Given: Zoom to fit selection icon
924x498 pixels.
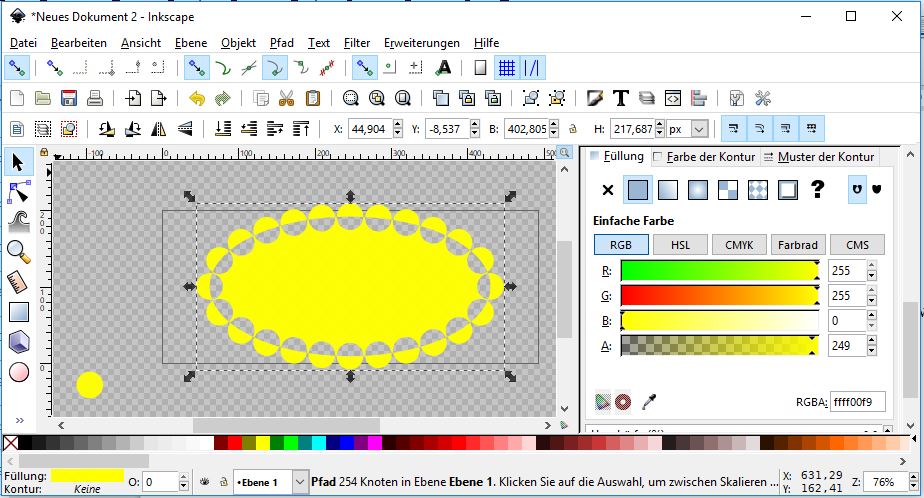Looking at the screenshot, I should (x=351, y=98).
